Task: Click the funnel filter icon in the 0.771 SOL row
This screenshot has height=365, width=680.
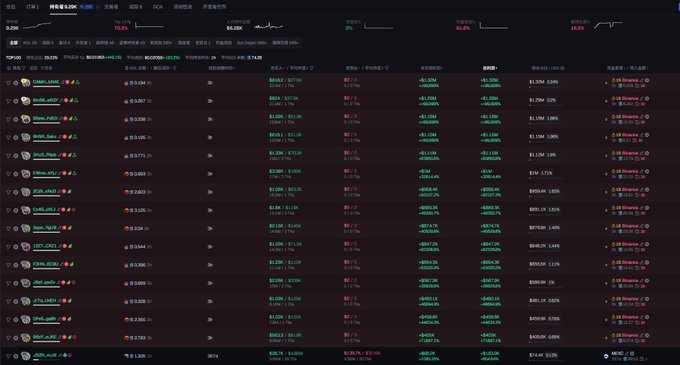Action: (x=8, y=155)
